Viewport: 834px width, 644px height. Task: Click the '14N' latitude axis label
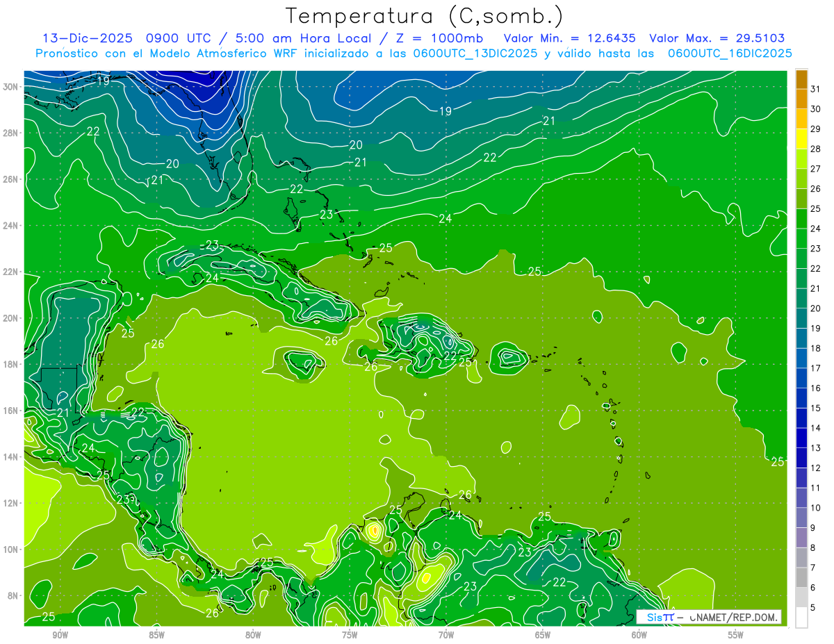[x=10, y=457]
